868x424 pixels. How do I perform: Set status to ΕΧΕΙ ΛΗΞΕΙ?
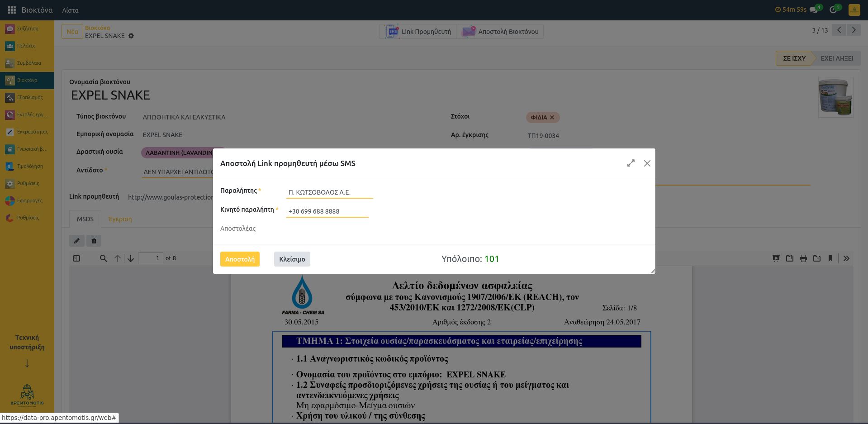click(x=837, y=58)
